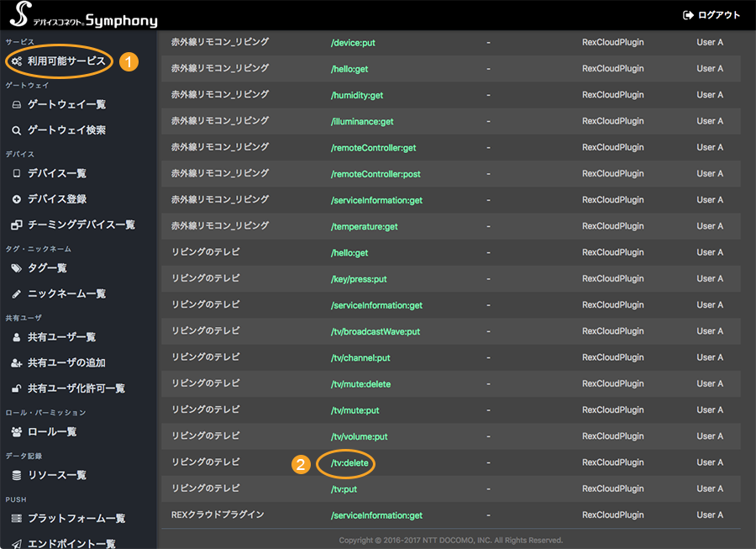Screen dimensions: 756x549
Task: Click the add-user icon for 共有ユーザの追加
Action: tap(17, 363)
